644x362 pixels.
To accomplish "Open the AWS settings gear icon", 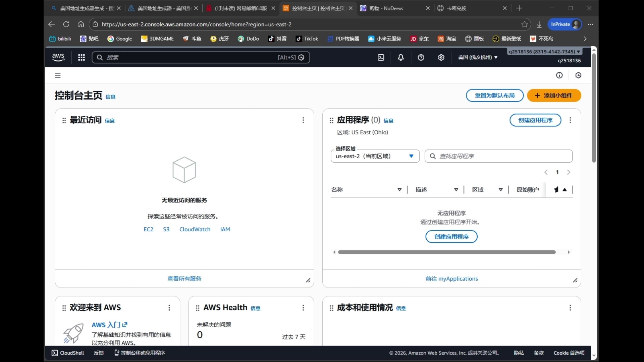I will (x=441, y=57).
